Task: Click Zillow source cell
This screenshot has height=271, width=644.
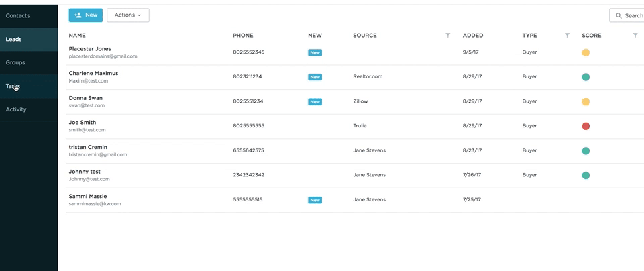Action: click(x=360, y=101)
